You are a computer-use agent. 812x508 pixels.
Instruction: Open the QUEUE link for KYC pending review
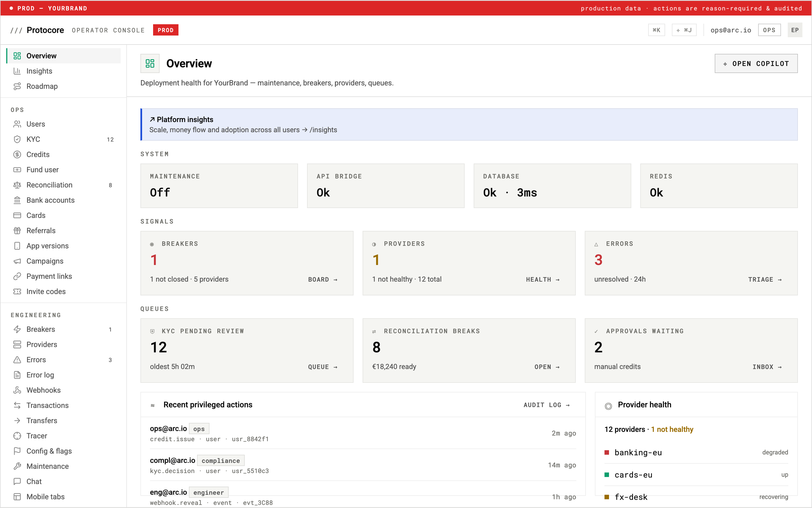tap(323, 367)
